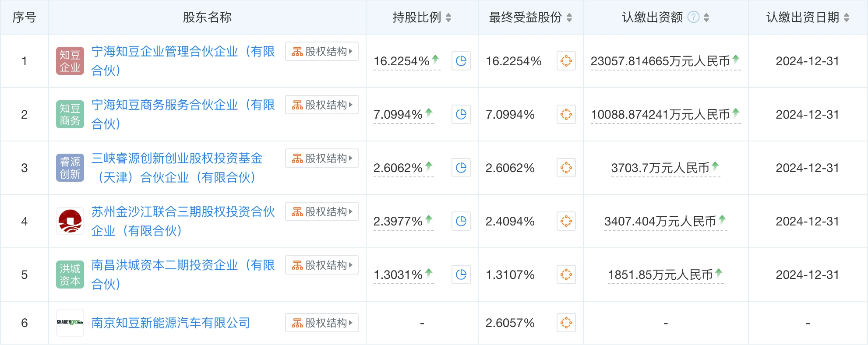Expand 股权结构 for 南京知豆新能源汽车有限公司
Image resolution: width=868 pixels, height=345 pixels.
[322, 323]
